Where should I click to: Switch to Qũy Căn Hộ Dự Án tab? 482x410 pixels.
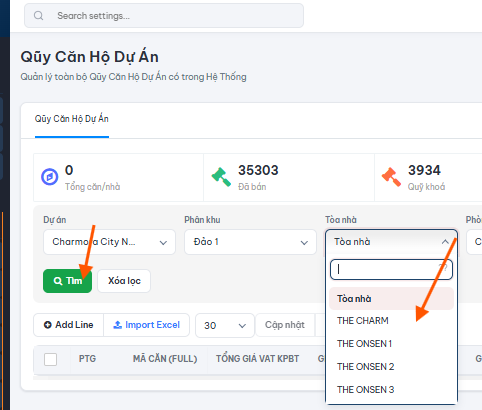[x=72, y=119]
